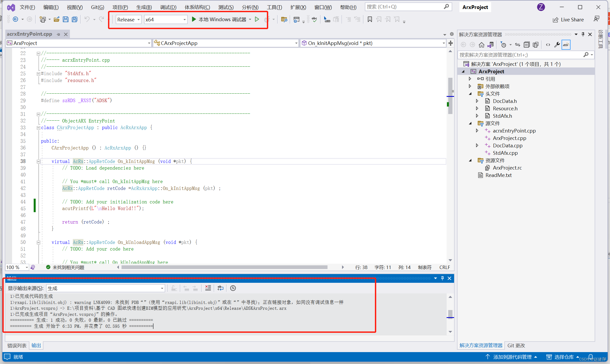Click the Save All toolbar icon
This screenshot has height=364, width=610.
tap(75, 19)
